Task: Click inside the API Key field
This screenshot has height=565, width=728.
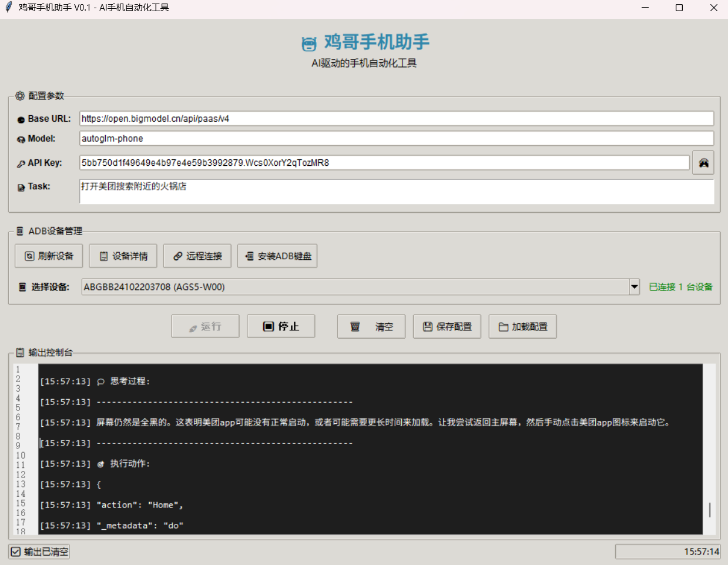Action: pos(384,163)
